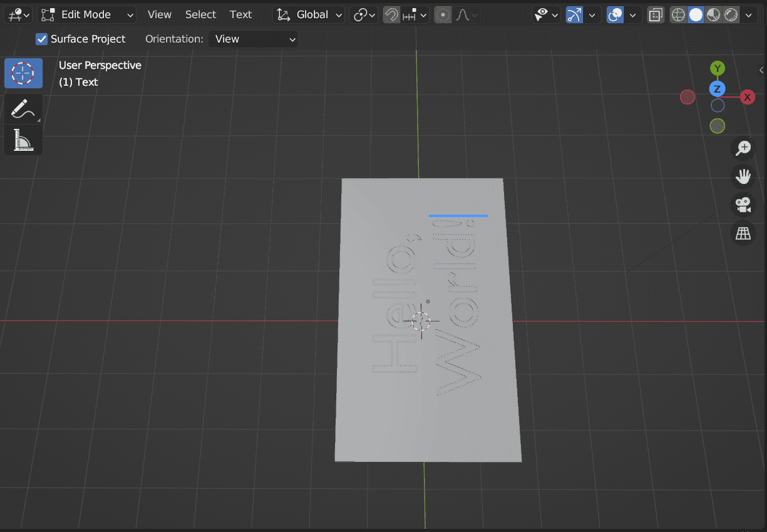The height and width of the screenshot is (532, 767).
Task: Expand the overlays options arrow
Action: tap(633, 14)
